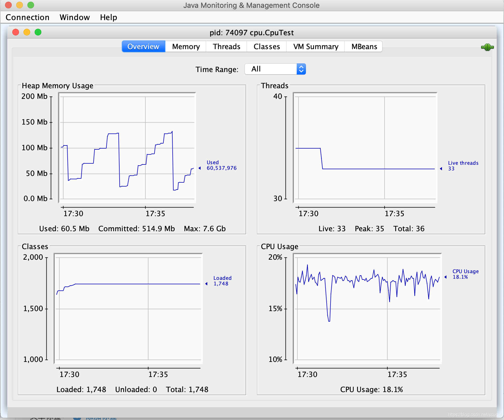Click the Classes chart plot
This screenshot has width=504, height=420.
coord(128,309)
